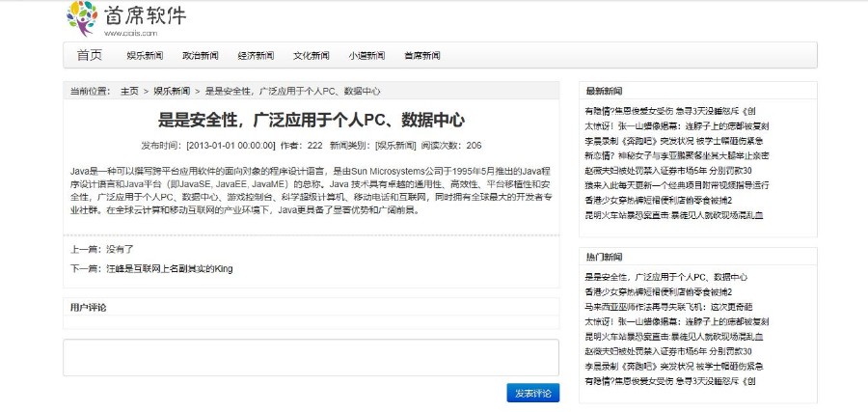
Task: Open 是是安全性 link in 热门新闻 list
Action: (665, 277)
